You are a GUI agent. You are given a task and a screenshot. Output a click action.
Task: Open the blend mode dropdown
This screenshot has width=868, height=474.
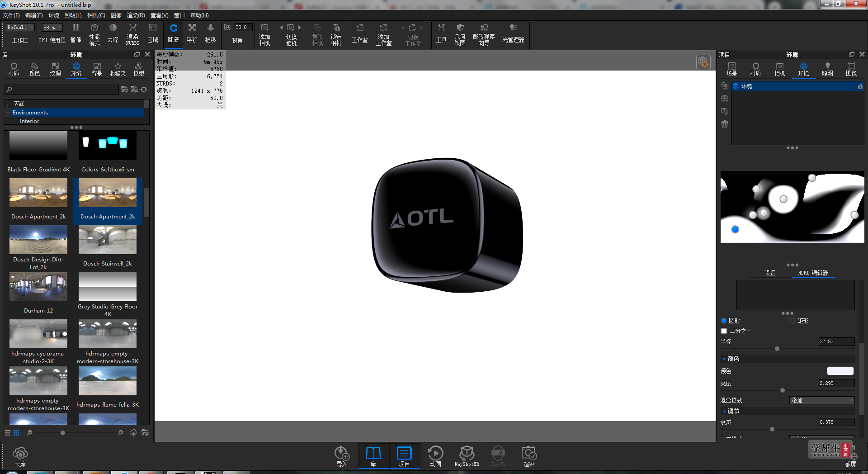[822, 400]
